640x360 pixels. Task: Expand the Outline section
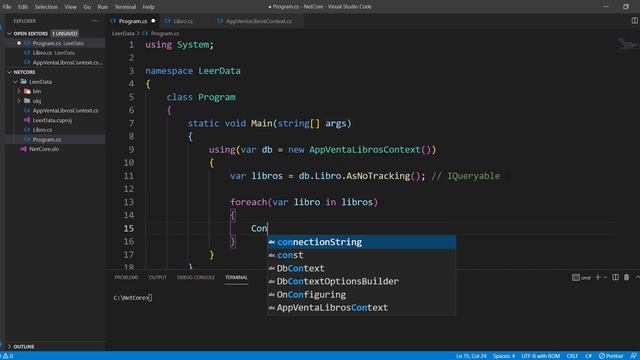coord(9,347)
